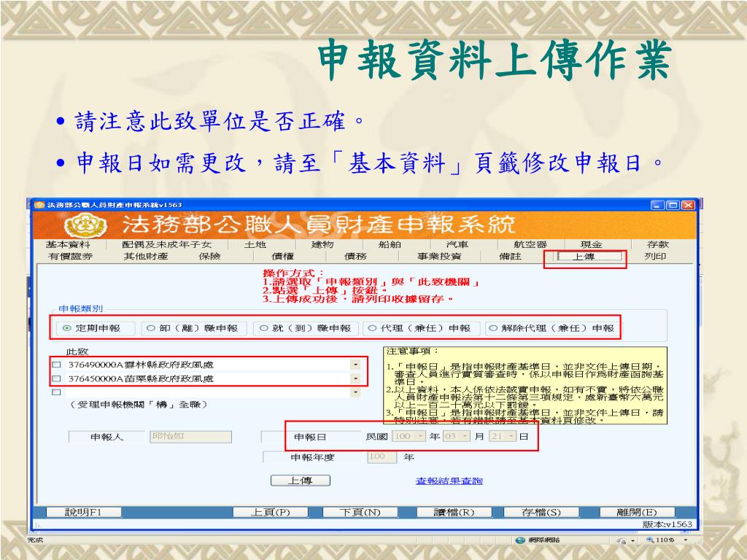747x560 pixels.
Task: Open the 查報結果查詢 link
Action: coord(449,481)
